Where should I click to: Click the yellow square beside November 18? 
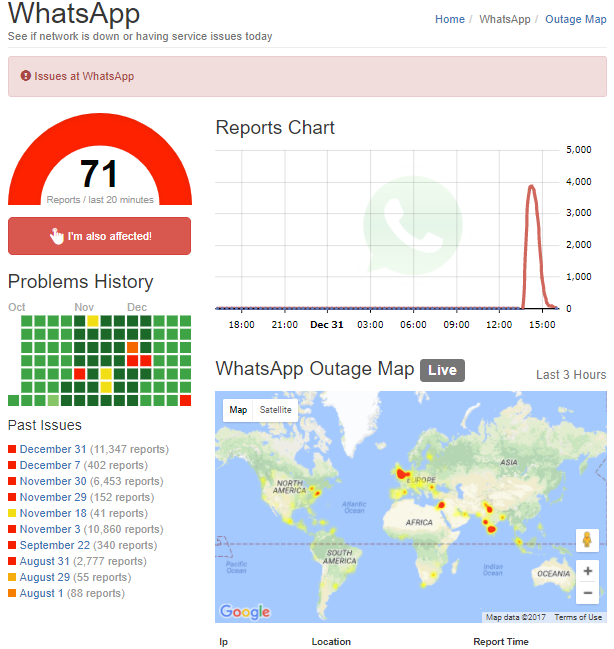12,514
